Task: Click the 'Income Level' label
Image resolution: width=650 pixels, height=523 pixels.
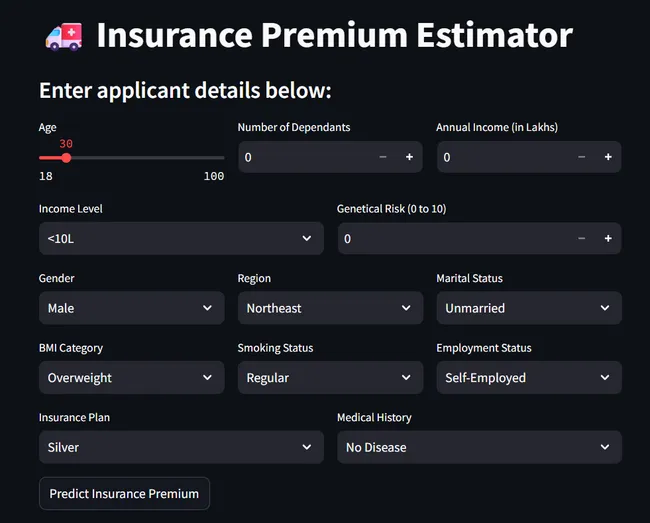Action: click(x=70, y=209)
